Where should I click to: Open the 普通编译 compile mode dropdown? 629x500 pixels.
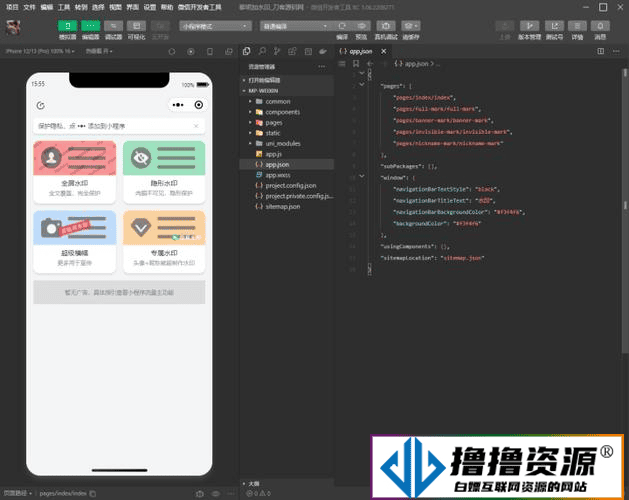pyautogui.click(x=295, y=26)
